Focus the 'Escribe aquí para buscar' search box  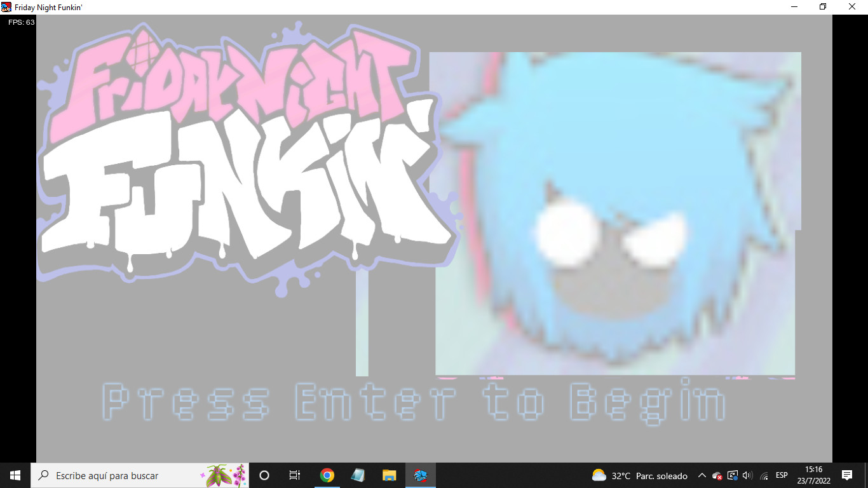click(140, 475)
